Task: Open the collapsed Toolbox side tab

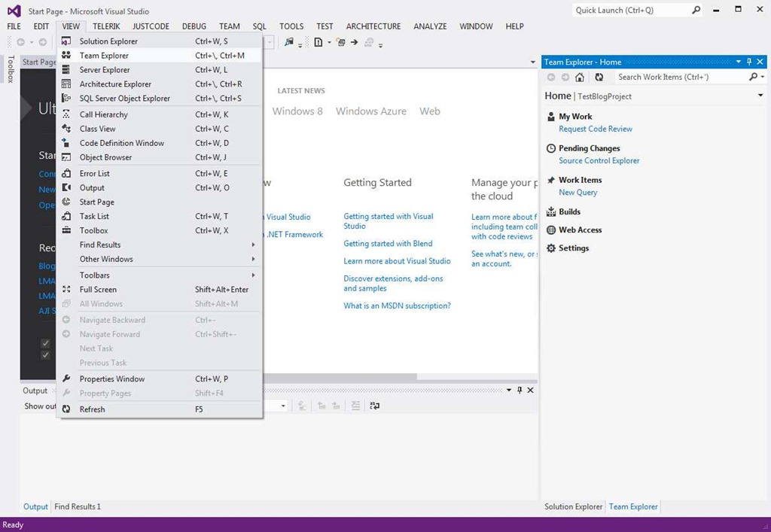Action: [x=11, y=68]
